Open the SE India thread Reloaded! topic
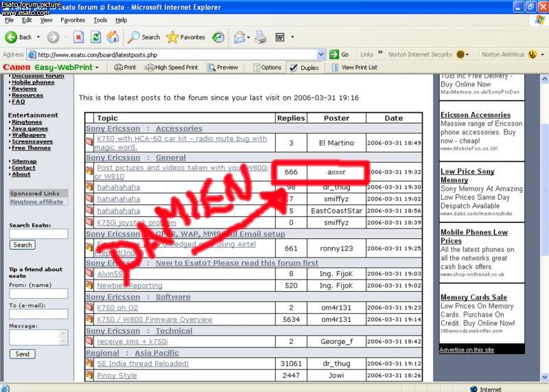Viewport: 549px width, 392px height. coord(143,364)
